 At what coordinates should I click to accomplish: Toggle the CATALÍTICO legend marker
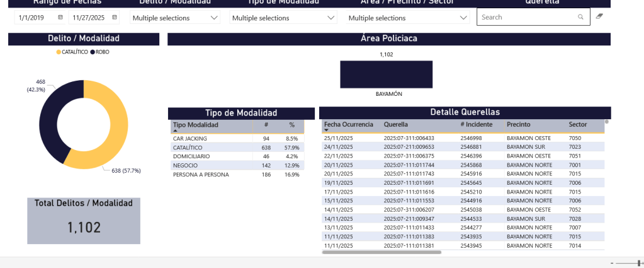tap(59, 52)
